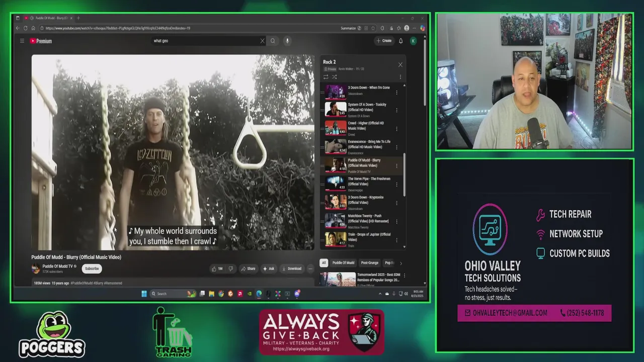Open Windows Start menu
The image size is (644, 362).
click(x=144, y=294)
